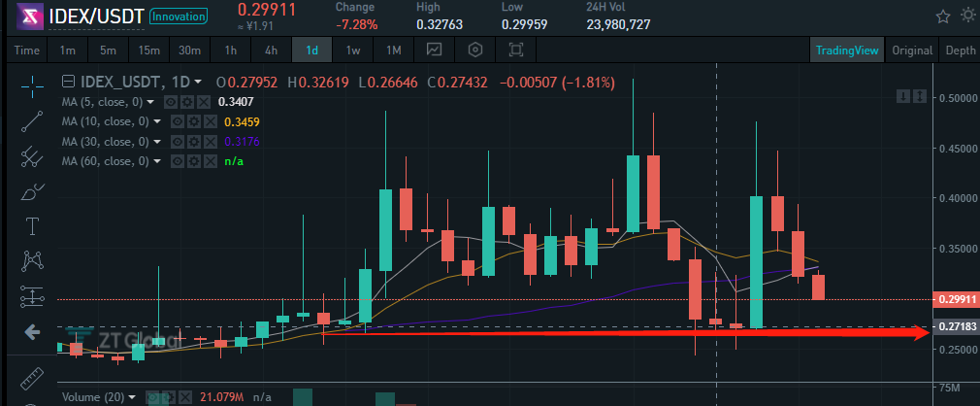Screen dimensions: 980x406
Task: Switch to the 4h interval
Action: pyautogui.click(x=272, y=51)
